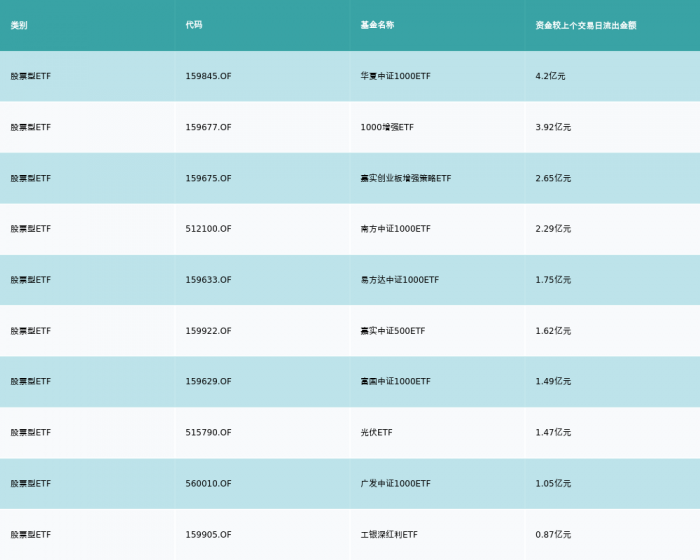Click the 0.87亿元 outflow value
The image size is (700, 560).
[x=553, y=535]
